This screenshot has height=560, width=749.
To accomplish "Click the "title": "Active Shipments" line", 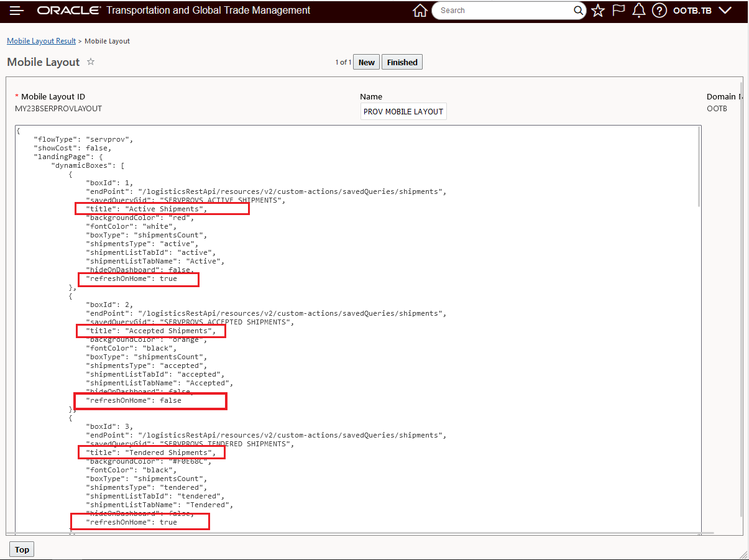I will click(147, 209).
